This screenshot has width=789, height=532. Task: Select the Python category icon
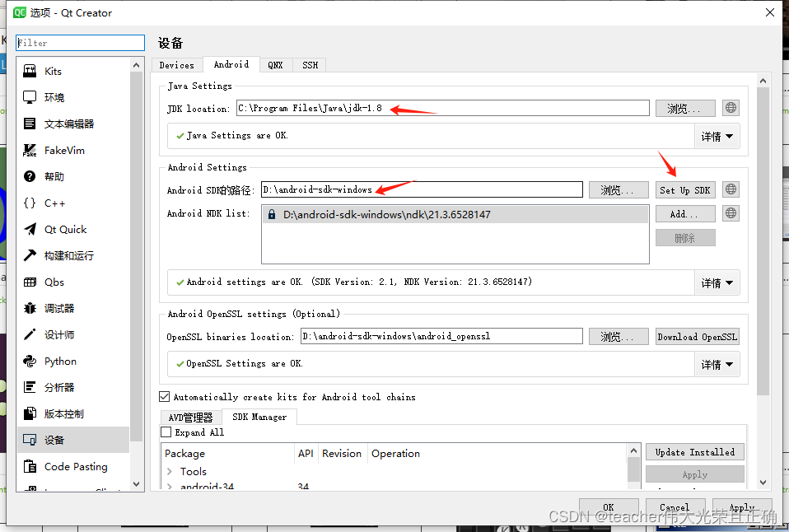tap(30, 361)
